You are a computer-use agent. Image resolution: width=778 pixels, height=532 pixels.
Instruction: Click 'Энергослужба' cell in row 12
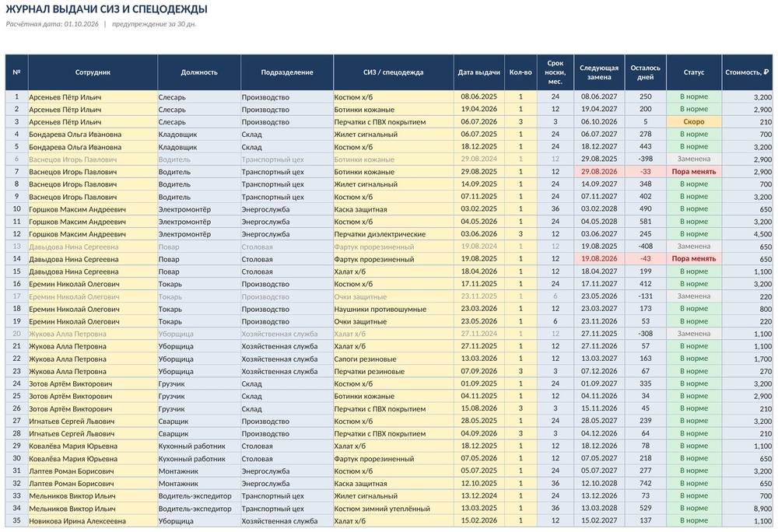tap(287, 234)
